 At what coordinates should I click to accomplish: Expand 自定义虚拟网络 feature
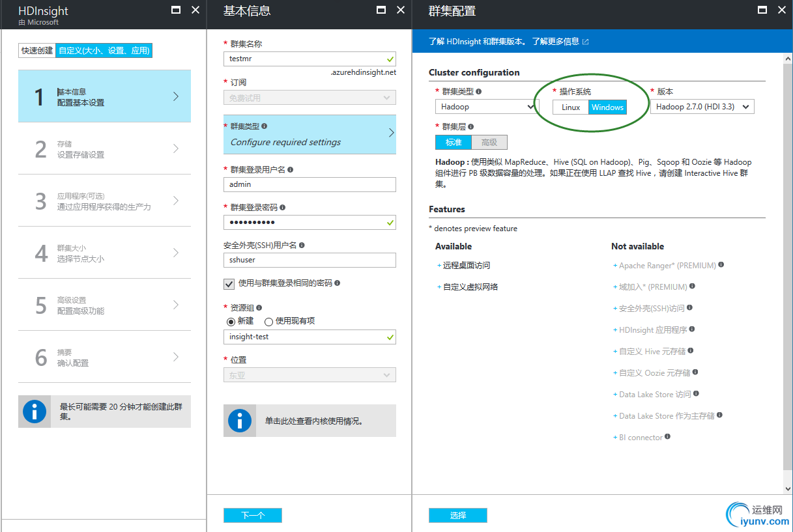point(468,287)
